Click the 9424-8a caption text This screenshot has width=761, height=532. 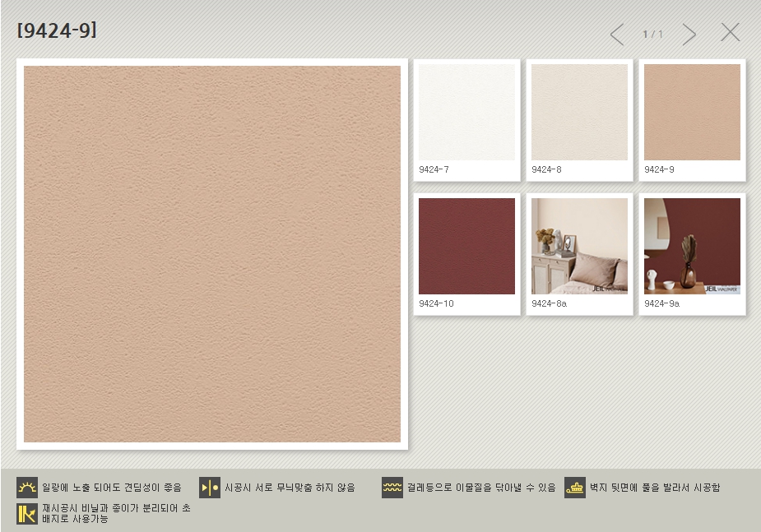click(549, 303)
